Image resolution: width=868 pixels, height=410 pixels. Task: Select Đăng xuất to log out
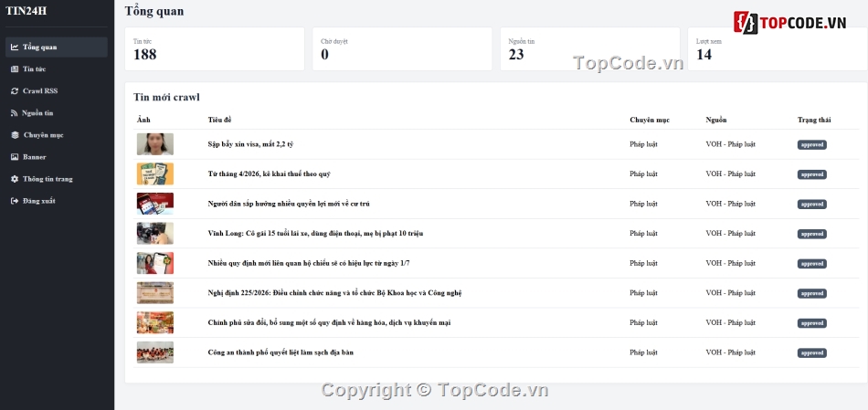pyautogui.click(x=57, y=201)
